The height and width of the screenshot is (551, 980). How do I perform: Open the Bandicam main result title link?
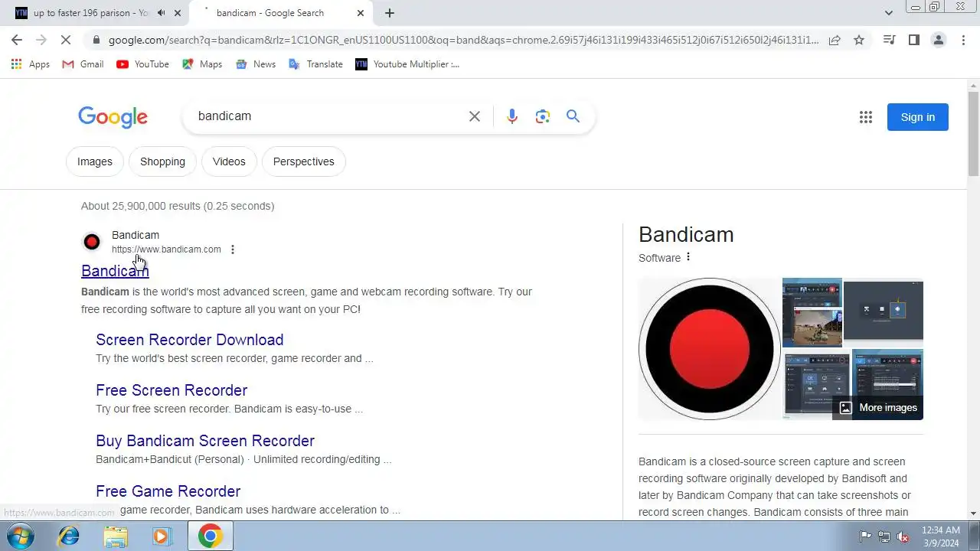(115, 271)
